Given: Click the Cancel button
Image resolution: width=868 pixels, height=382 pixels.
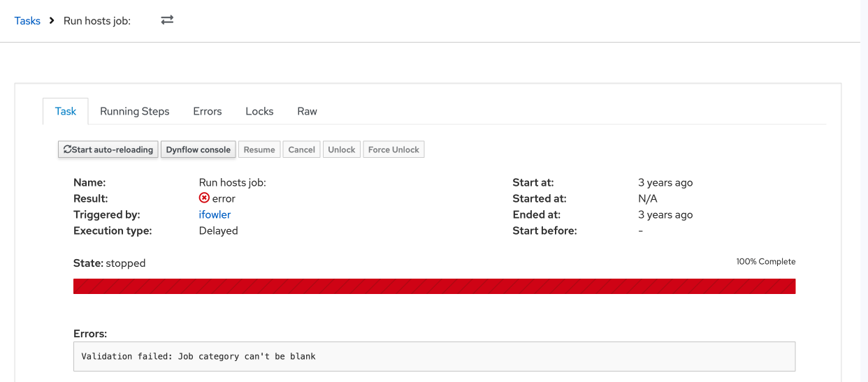Looking at the screenshot, I should tap(301, 149).
